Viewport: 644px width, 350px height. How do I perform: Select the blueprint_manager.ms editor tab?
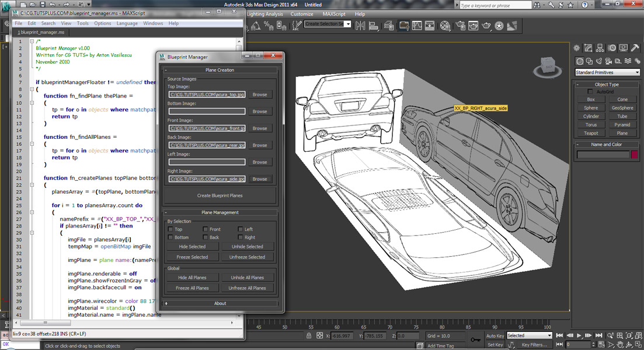[41, 32]
